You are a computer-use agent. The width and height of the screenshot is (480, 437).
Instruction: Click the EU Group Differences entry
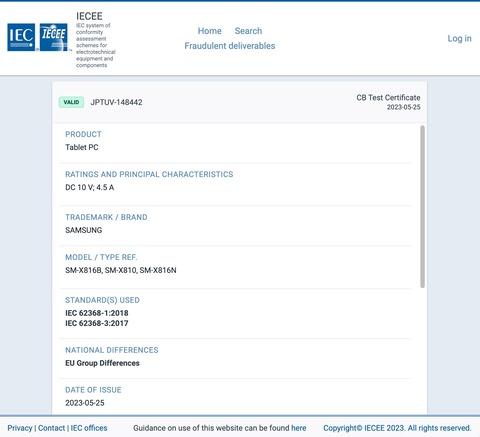click(102, 363)
